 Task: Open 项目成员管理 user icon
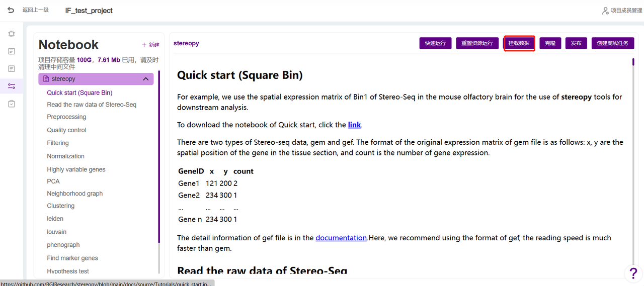(x=605, y=11)
